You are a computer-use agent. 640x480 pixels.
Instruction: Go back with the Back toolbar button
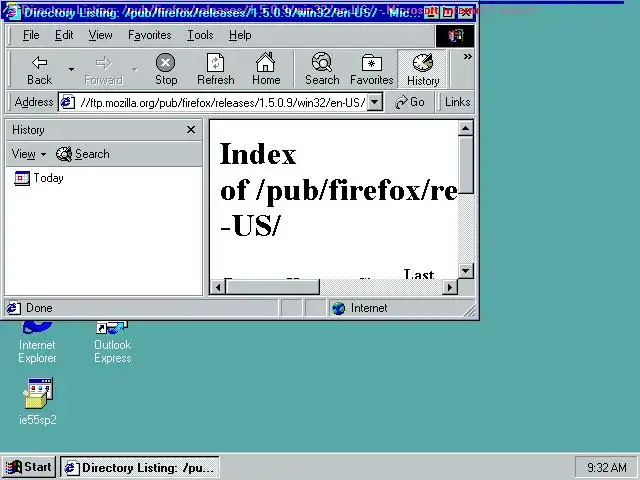click(40, 69)
